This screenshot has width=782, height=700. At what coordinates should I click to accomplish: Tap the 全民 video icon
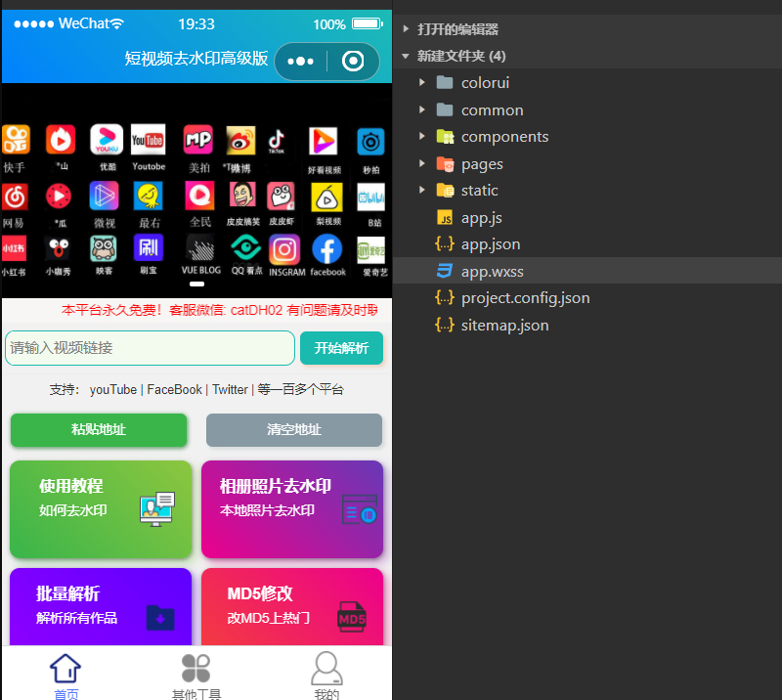point(199,196)
